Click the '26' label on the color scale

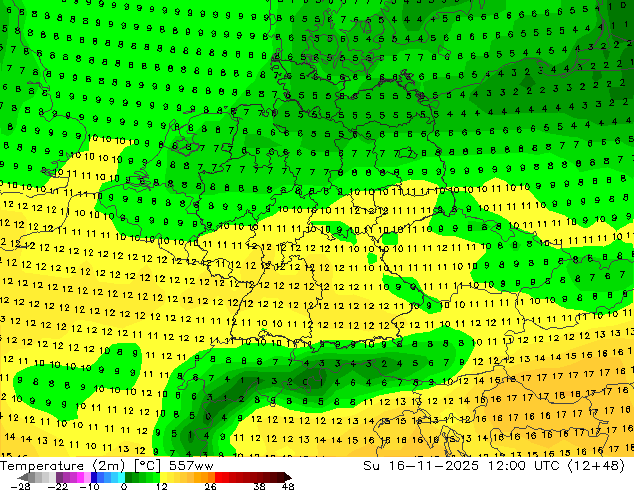tap(210, 486)
